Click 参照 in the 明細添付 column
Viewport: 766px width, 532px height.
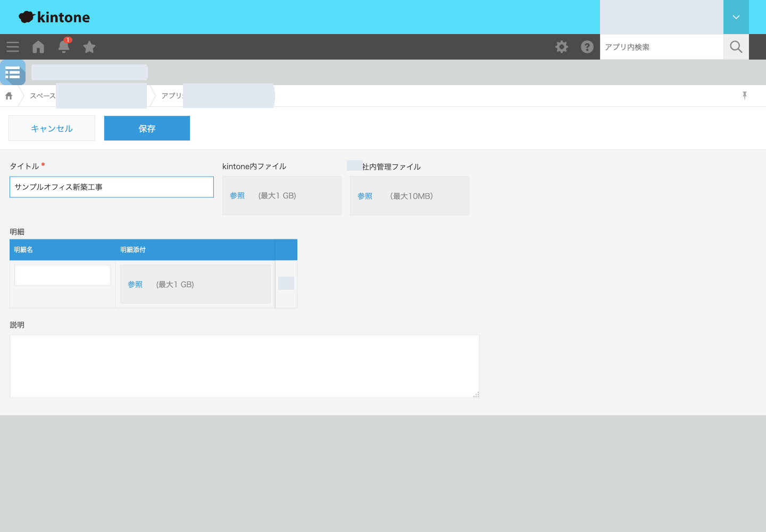[x=135, y=285]
